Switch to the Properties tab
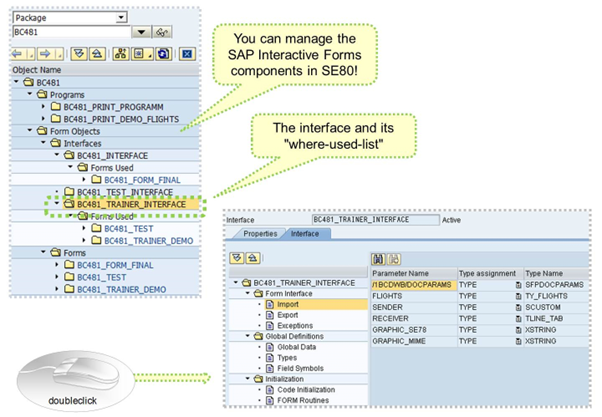This screenshot has height=417, width=602. (259, 233)
